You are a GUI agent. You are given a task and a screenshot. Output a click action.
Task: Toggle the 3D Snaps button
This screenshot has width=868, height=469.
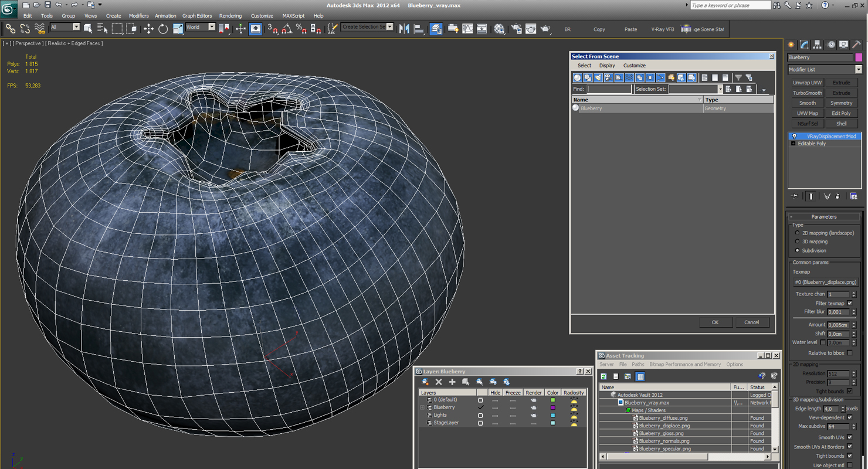pos(273,28)
